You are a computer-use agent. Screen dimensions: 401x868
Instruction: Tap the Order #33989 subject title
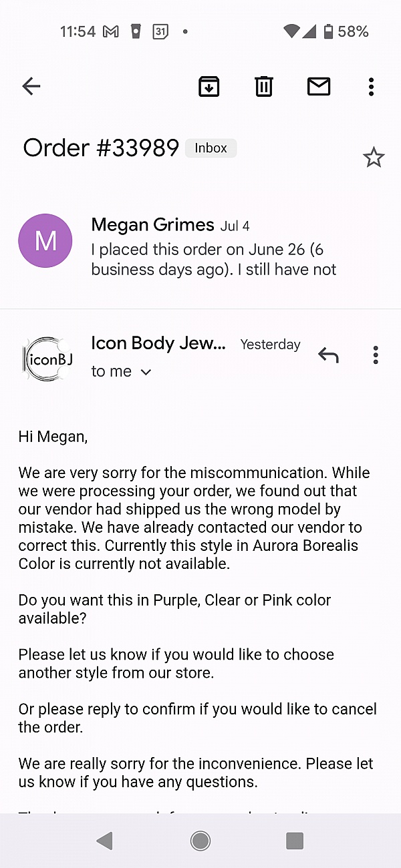101,148
